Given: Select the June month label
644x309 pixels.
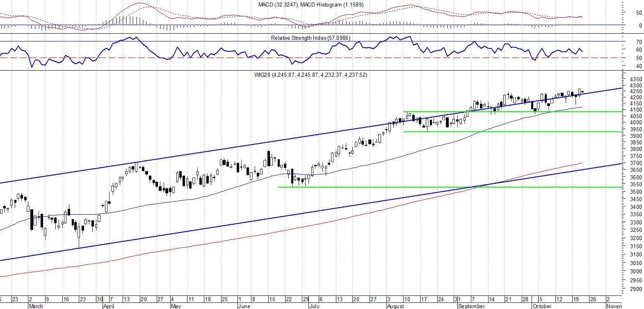Looking at the screenshot, I should [x=244, y=306].
